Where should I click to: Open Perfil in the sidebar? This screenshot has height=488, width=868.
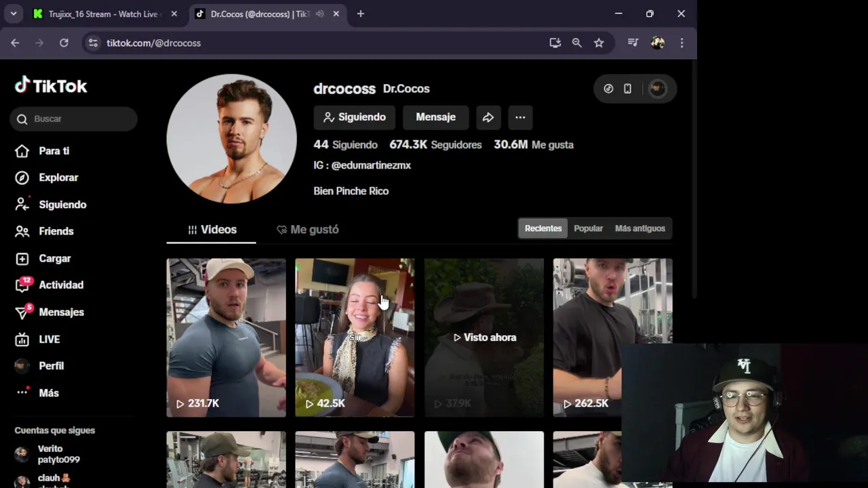(x=39, y=366)
